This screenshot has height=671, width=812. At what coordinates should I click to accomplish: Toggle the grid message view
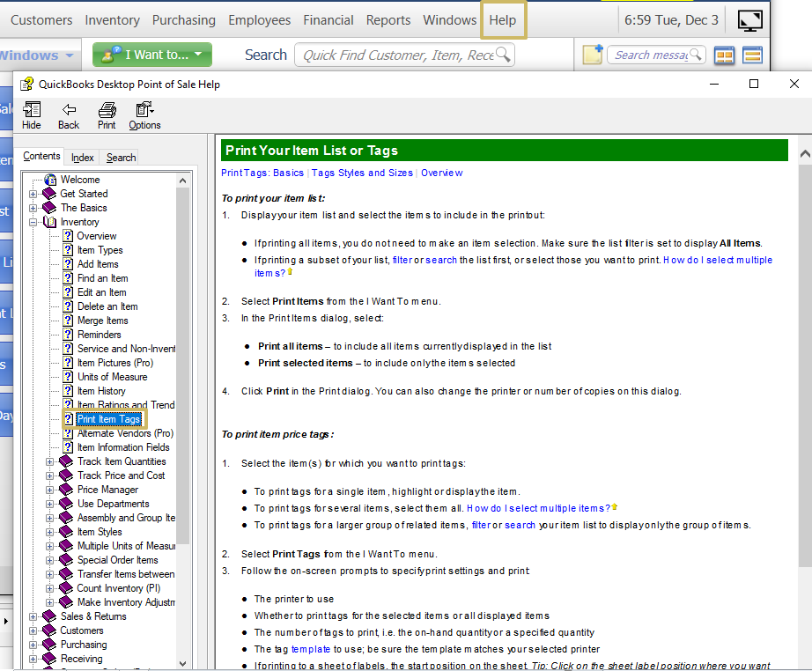[724, 55]
